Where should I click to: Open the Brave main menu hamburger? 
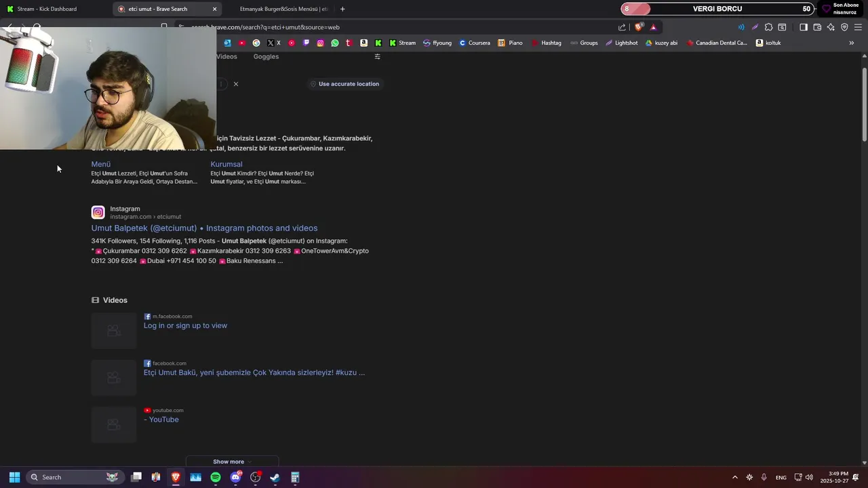[858, 27]
